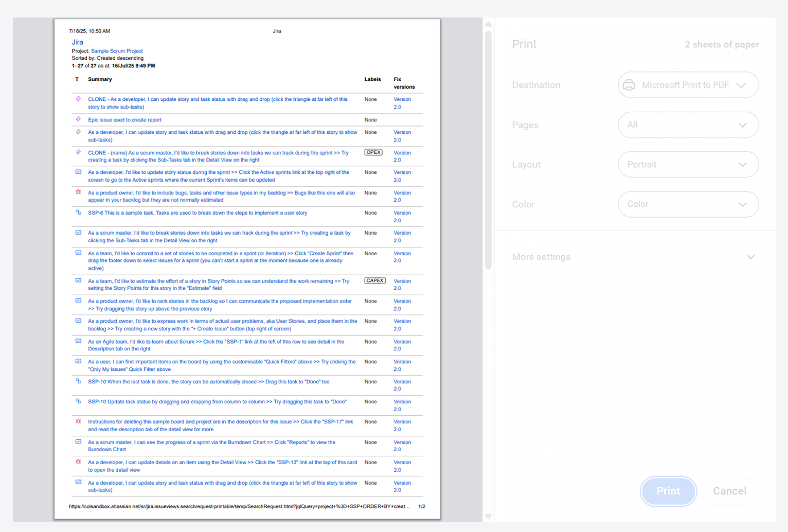Click the "2 sheets of paper" text
This screenshot has width=788, height=532.
[722, 45]
